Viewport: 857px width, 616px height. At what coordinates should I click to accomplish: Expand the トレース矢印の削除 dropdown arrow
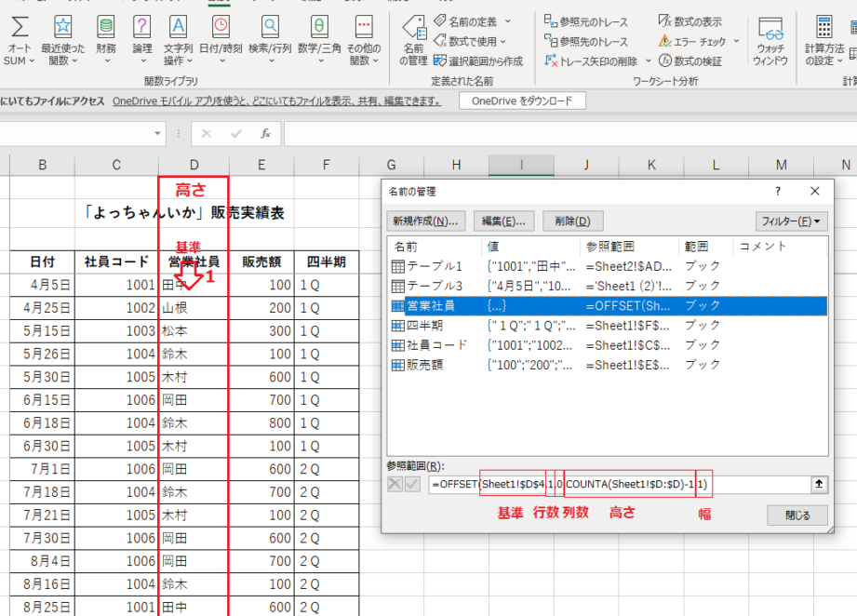tap(649, 61)
